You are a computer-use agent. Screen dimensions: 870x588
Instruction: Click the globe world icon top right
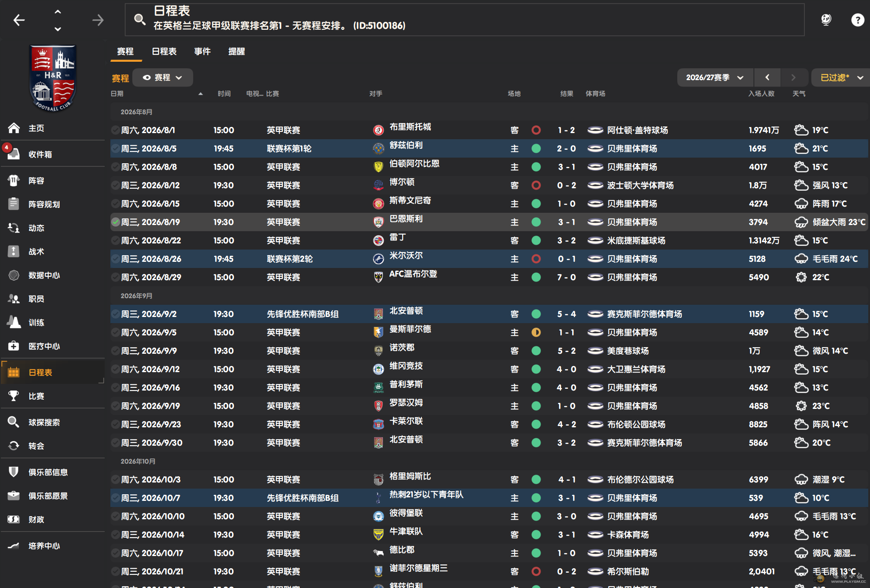826,20
